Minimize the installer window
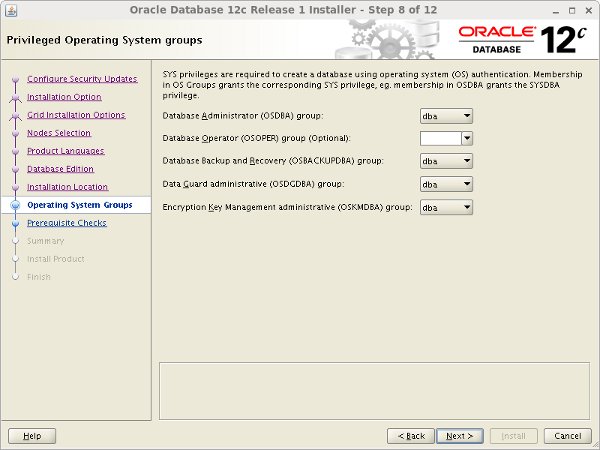The width and height of the screenshot is (600, 450). point(556,11)
